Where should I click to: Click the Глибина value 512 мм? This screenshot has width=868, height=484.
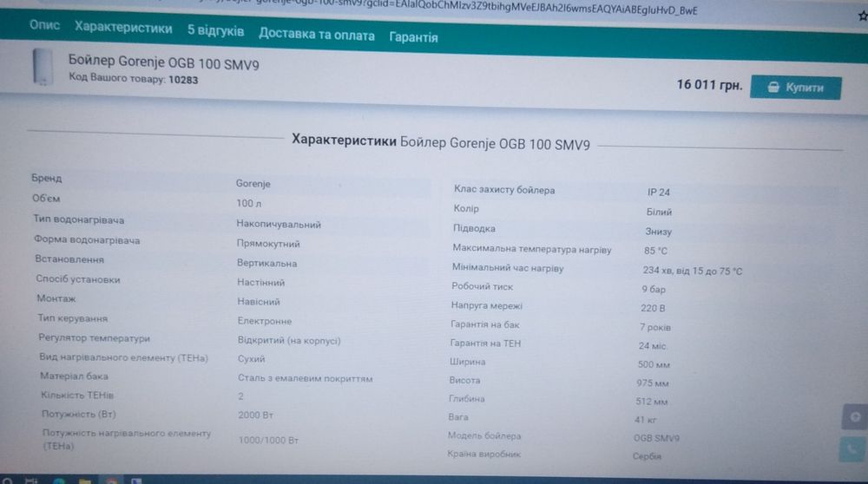652,402
